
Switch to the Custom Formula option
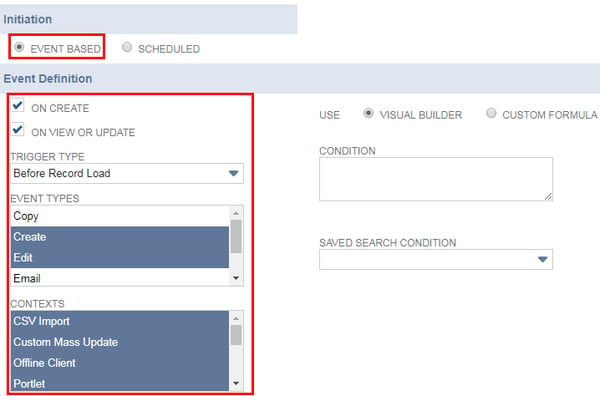[x=491, y=113]
